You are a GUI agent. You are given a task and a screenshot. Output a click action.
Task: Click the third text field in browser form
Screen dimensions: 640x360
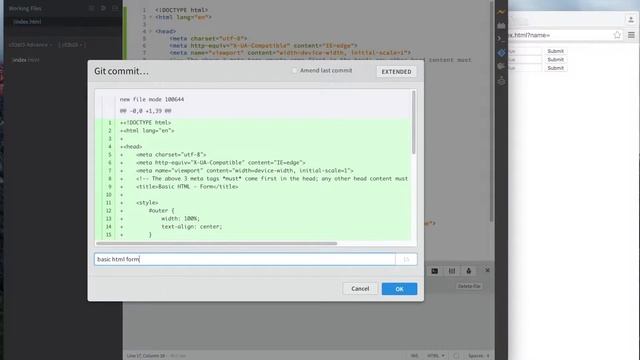524,68
